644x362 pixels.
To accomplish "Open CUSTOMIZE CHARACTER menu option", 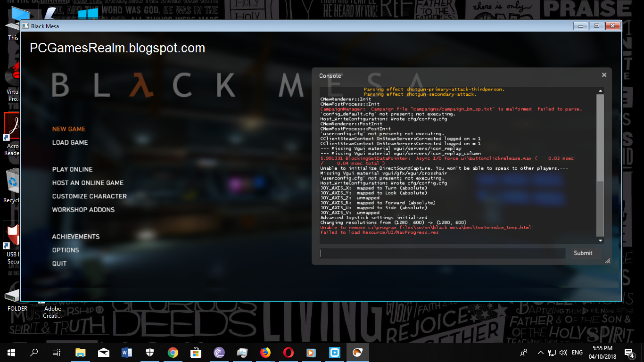I will pyautogui.click(x=89, y=196).
